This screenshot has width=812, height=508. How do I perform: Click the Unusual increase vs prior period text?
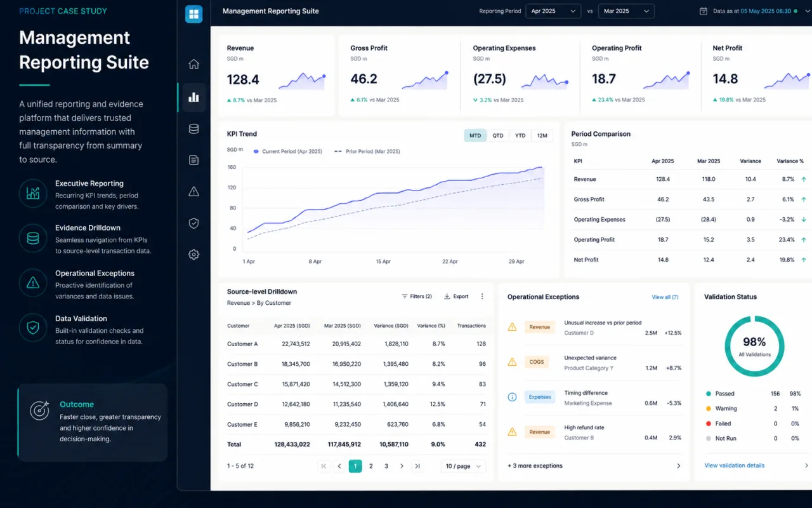pos(603,323)
